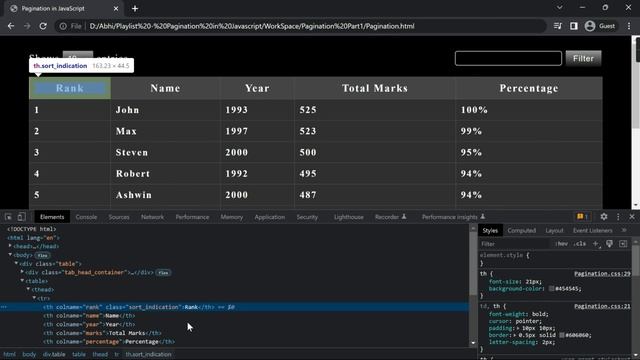Select the div.table breadcrumb
The height and width of the screenshot is (360, 640).
point(54,354)
